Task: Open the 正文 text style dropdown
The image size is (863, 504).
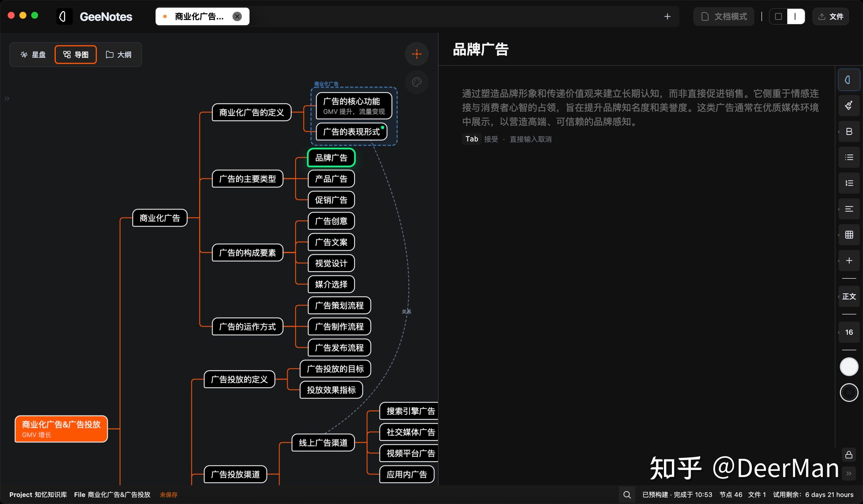Action: click(849, 296)
